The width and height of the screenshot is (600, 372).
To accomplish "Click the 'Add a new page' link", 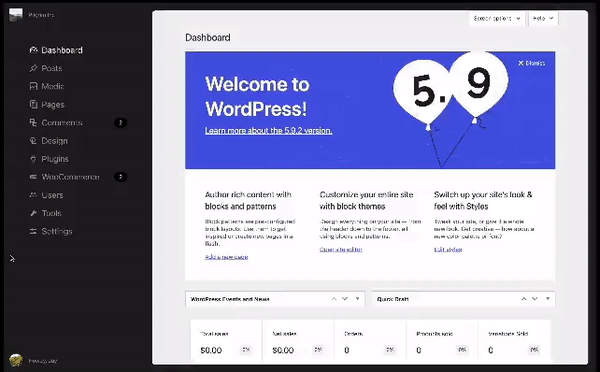I will tap(227, 257).
